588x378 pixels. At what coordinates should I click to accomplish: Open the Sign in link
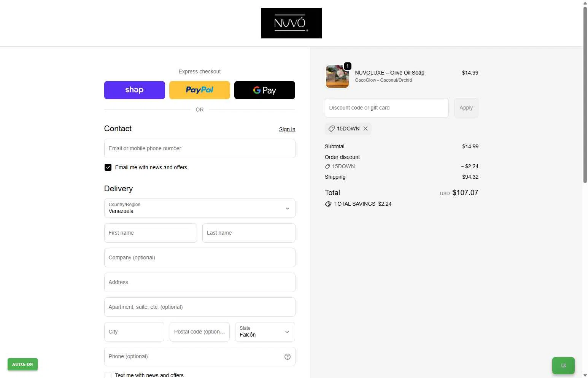(x=287, y=129)
